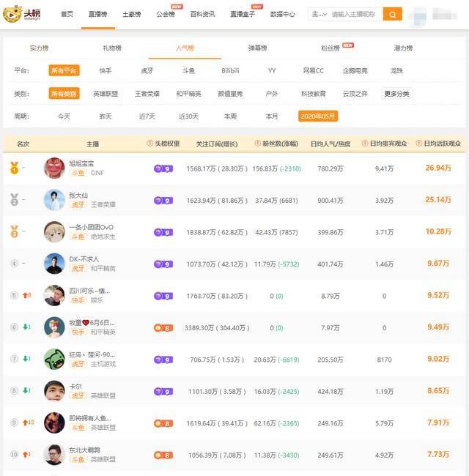The width and height of the screenshot is (469, 476).
Task: Click info icon beside 日均活跃观众 header
Action: 418,144
